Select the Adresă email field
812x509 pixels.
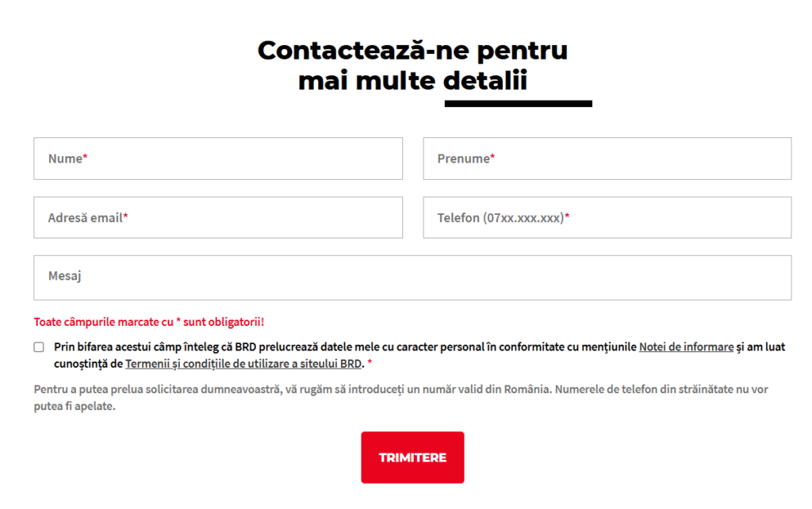coord(217,217)
